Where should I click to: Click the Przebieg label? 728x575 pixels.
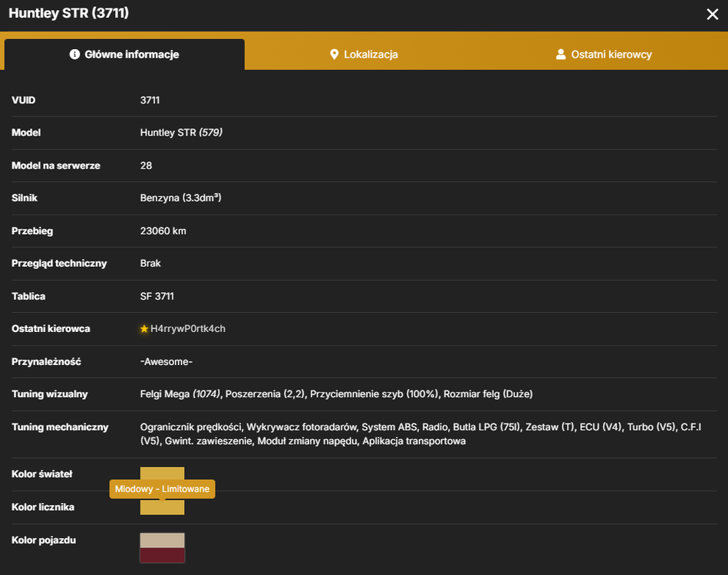tap(32, 231)
